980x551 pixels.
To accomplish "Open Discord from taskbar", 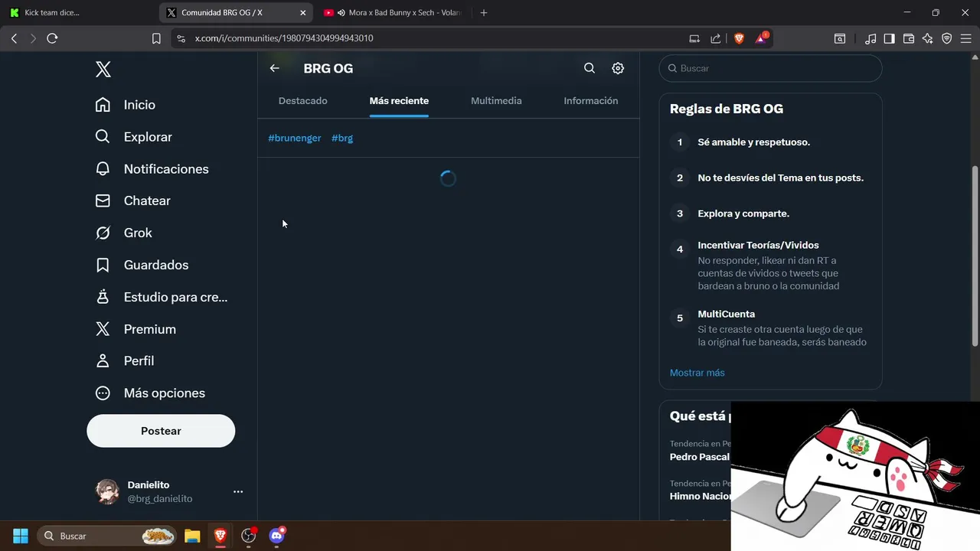I will coord(277,536).
